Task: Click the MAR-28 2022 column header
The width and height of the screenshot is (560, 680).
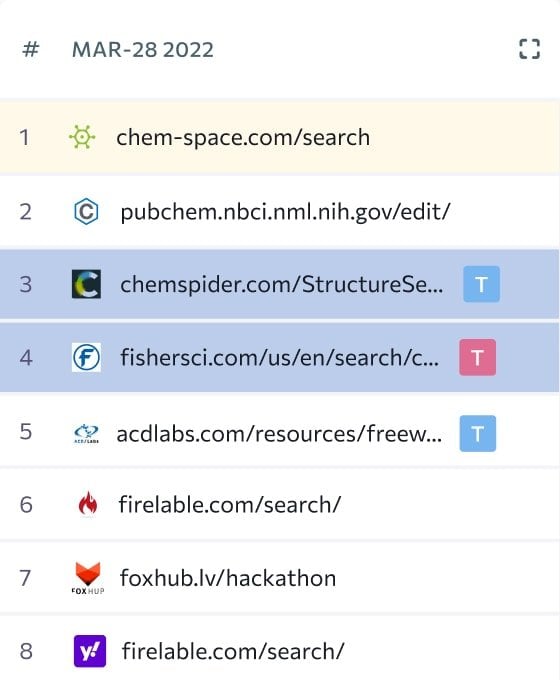Action: [143, 49]
